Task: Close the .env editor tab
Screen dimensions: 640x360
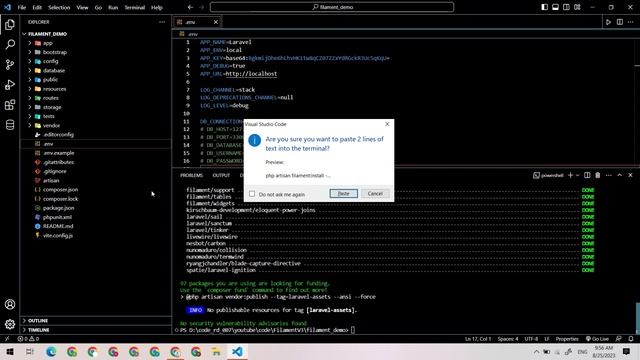Action: [216, 22]
